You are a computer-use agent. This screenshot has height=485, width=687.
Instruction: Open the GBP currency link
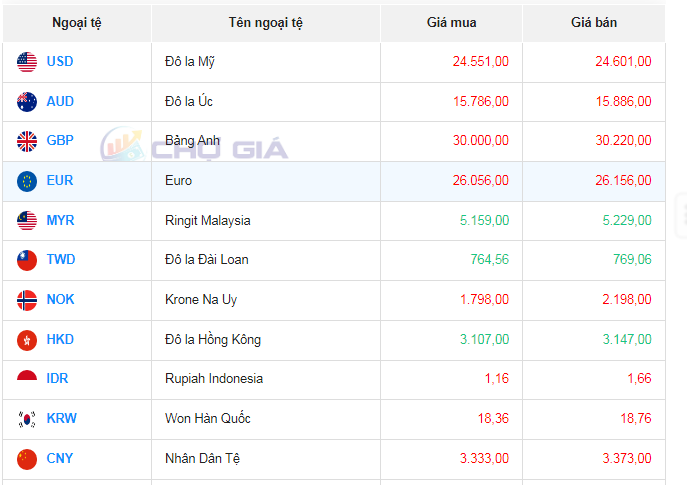click(60, 140)
